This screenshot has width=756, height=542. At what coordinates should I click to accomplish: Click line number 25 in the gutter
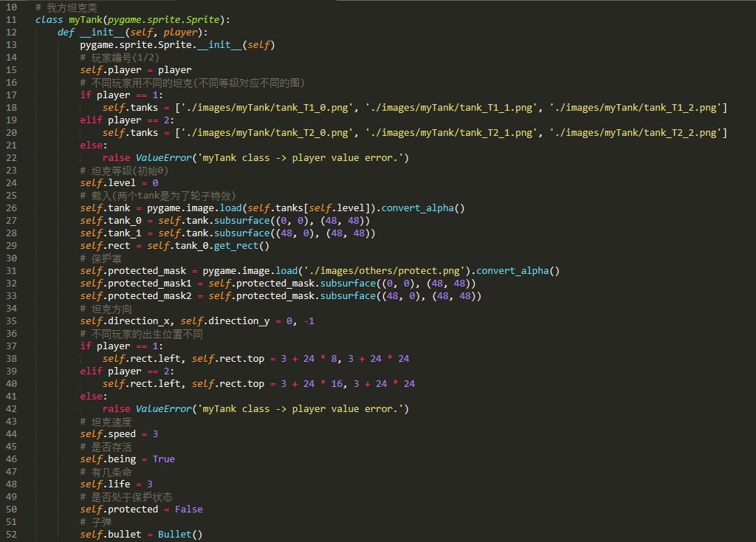tap(10, 195)
